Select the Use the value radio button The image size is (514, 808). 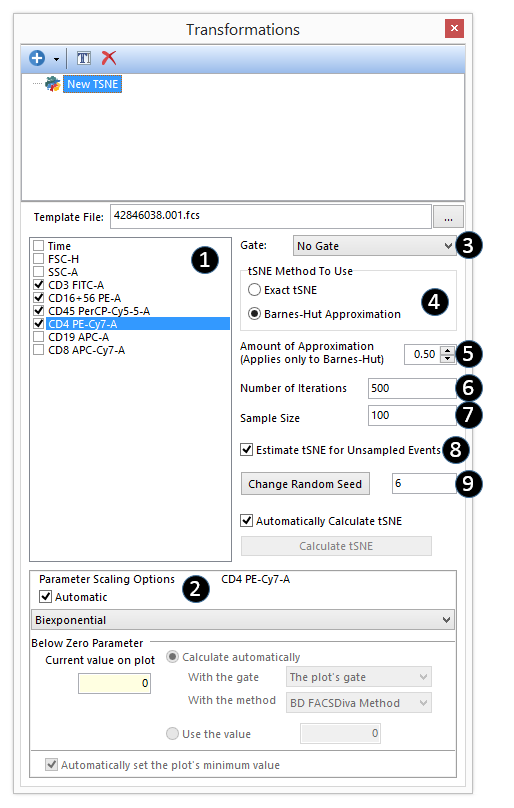pyautogui.click(x=172, y=733)
